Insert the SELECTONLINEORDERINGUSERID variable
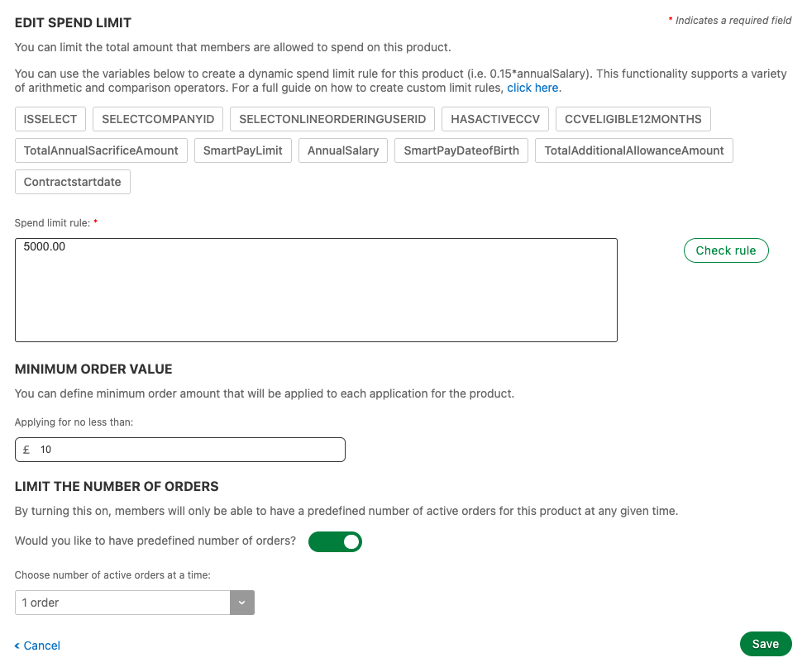This screenshot has width=807, height=672. point(332,119)
